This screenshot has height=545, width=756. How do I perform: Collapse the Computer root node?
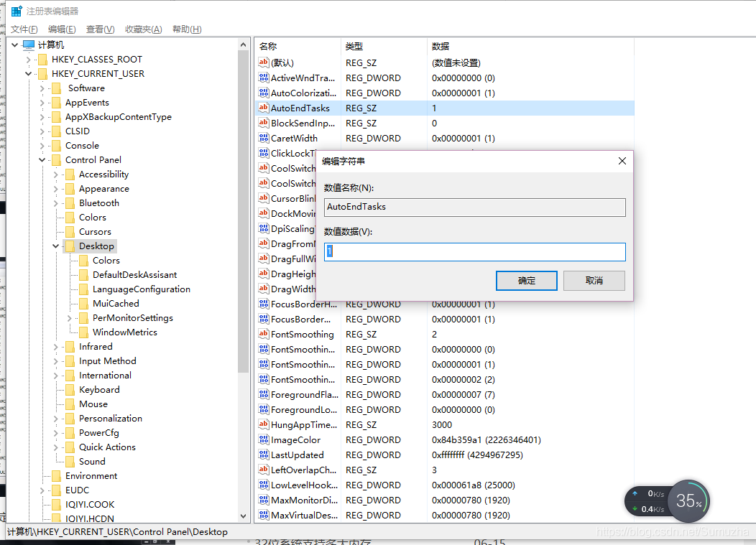15,45
